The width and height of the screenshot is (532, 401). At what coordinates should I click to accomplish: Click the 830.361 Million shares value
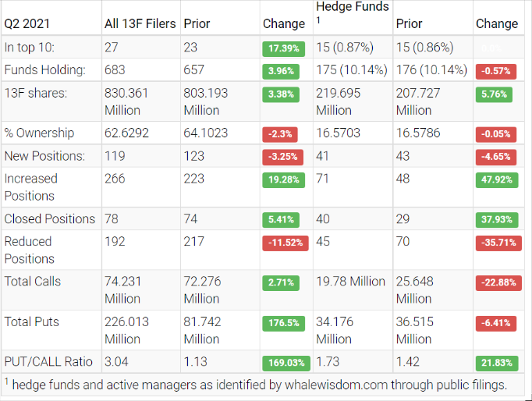[126, 101]
